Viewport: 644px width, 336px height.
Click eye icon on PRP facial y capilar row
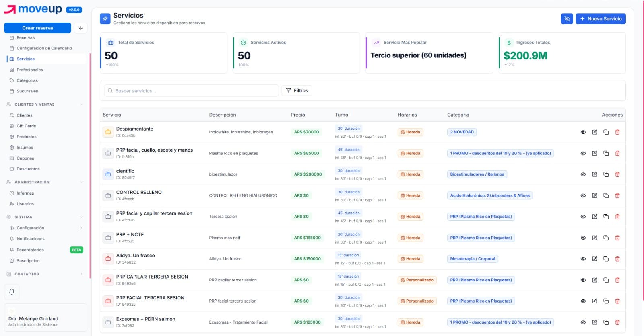pos(583,217)
